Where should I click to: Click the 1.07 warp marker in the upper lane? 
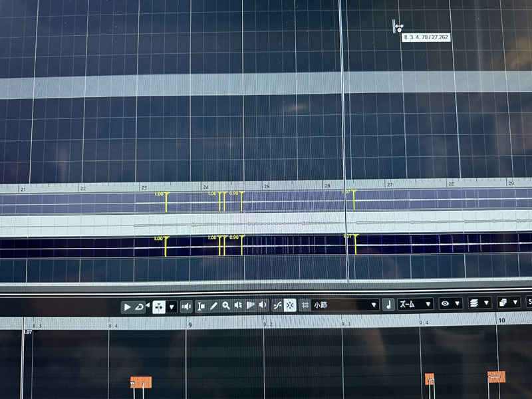tap(354, 199)
